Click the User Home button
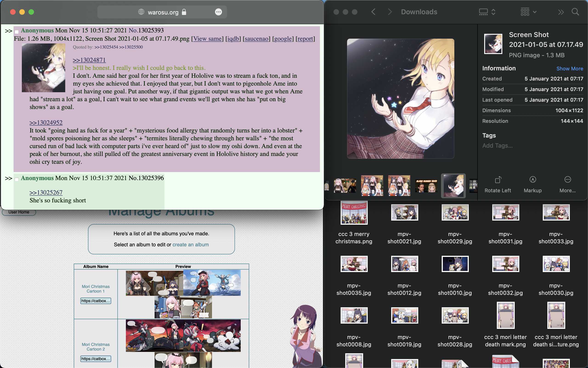588x368 pixels. point(19,212)
